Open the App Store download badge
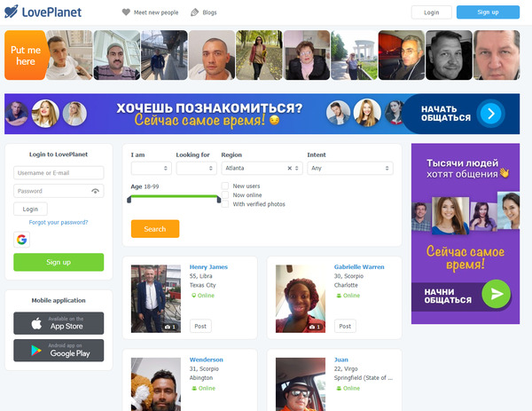Viewport: 532px width, 411px height. click(x=59, y=323)
